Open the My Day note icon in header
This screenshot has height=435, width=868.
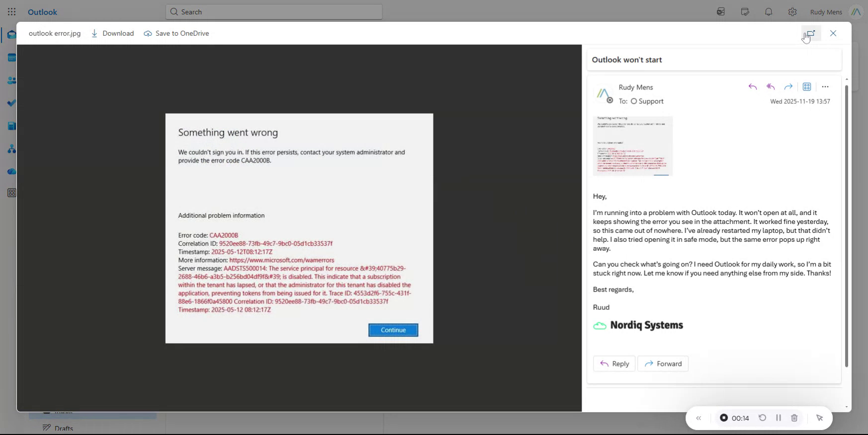pyautogui.click(x=745, y=12)
